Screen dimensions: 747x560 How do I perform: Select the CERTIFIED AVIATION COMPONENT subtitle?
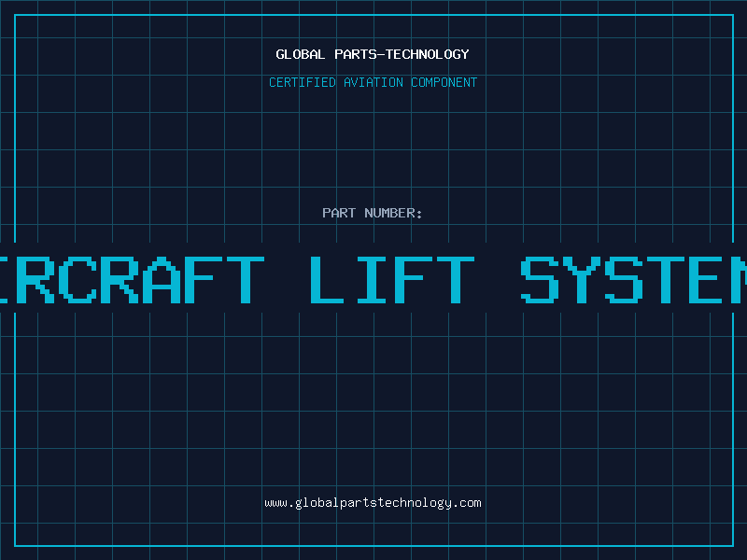pyautogui.click(x=373, y=82)
